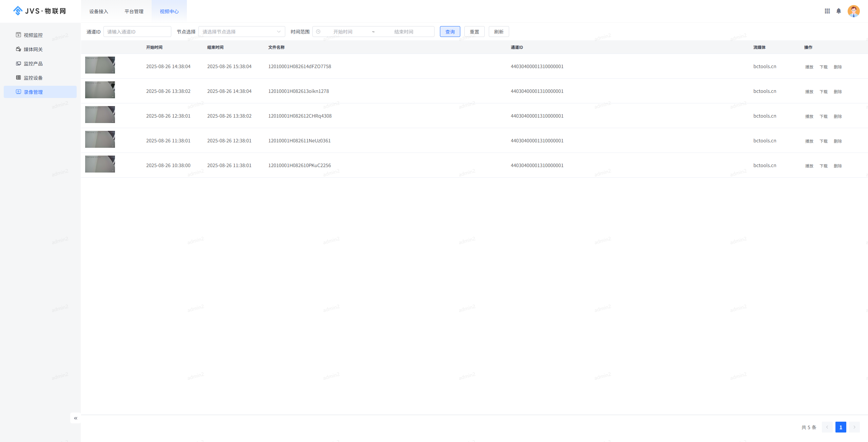
Task: Open 媒体网关 in sidebar
Action: tap(40, 49)
